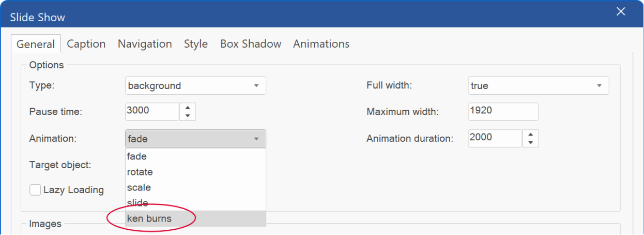The width and height of the screenshot is (644, 235).
Task: Open the Full width dropdown
Action: (538, 86)
